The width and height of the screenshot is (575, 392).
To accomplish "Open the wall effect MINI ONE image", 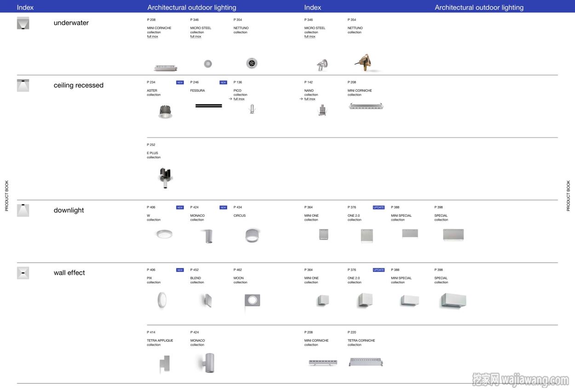I will click(322, 301).
